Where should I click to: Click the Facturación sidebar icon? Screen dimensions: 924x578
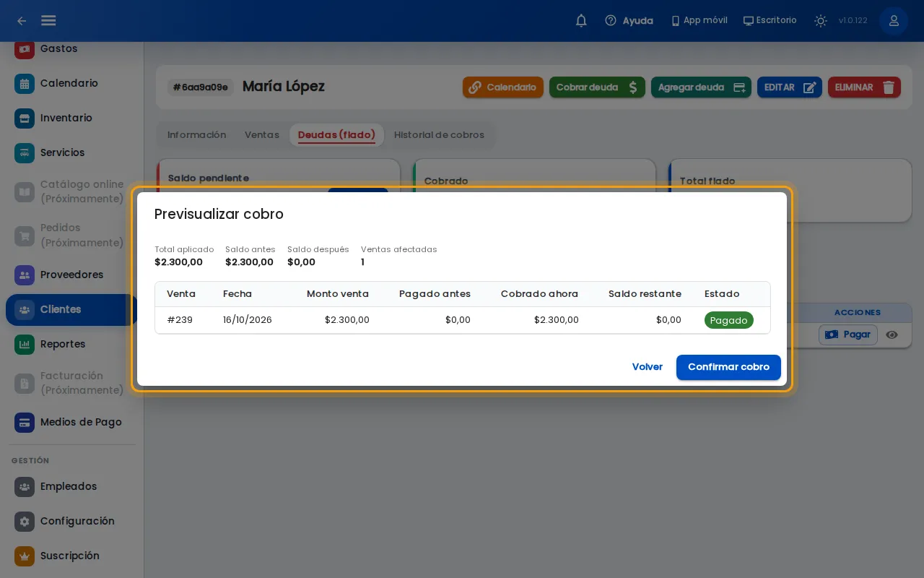pyautogui.click(x=25, y=383)
